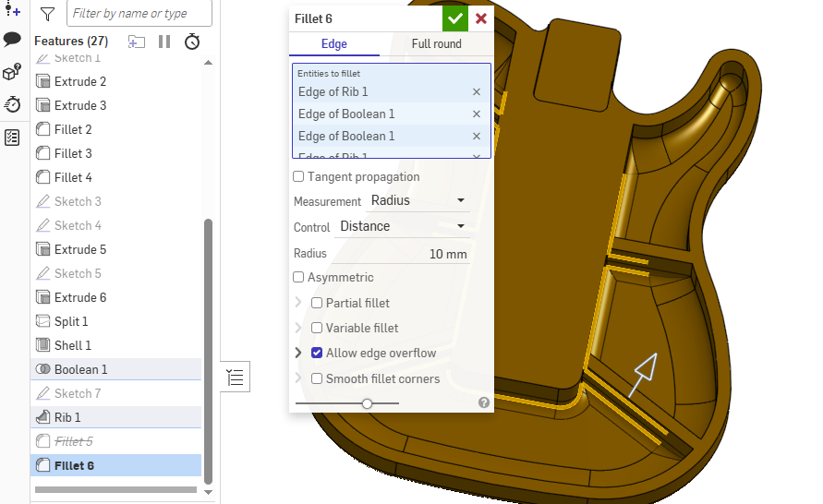Confirm Fillet 6 with green checkmark
Image resolution: width=823 pixels, height=504 pixels.
point(455,18)
